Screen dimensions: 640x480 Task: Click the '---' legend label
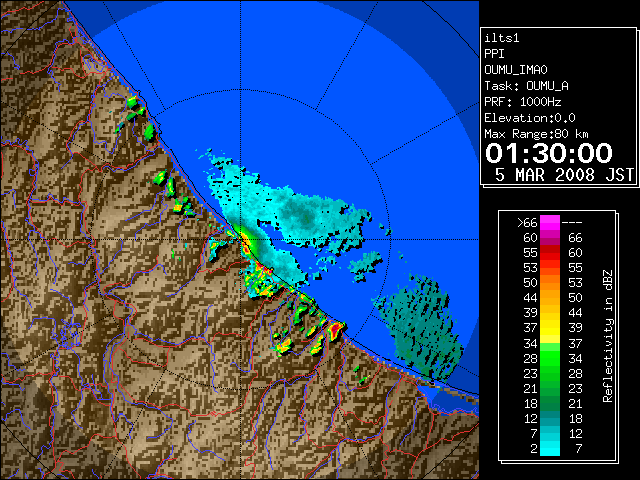[572, 223]
